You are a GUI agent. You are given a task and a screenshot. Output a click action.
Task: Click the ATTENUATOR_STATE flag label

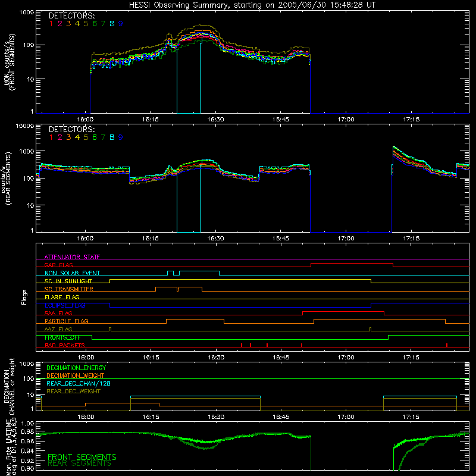point(72,257)
